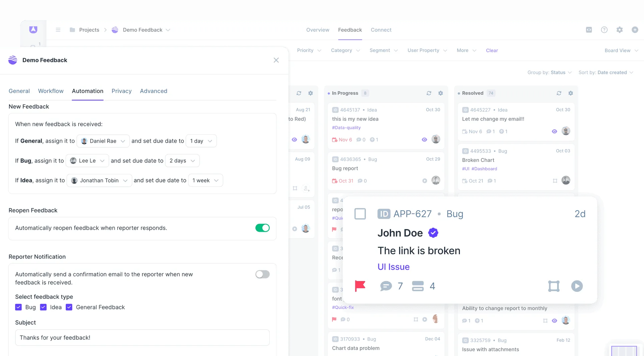644x356 pixels.
Task: Click the create new plus icon top right
Action: click(635, 30)
